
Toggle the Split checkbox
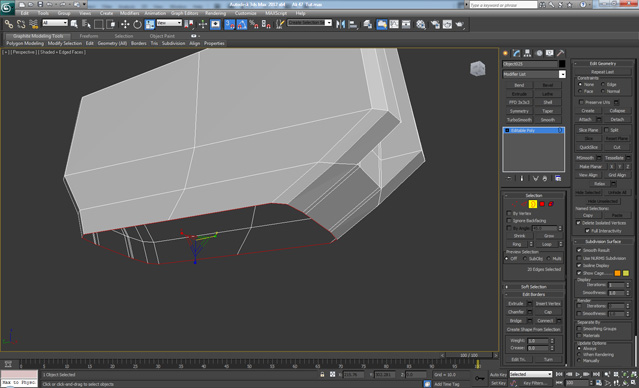606,130
